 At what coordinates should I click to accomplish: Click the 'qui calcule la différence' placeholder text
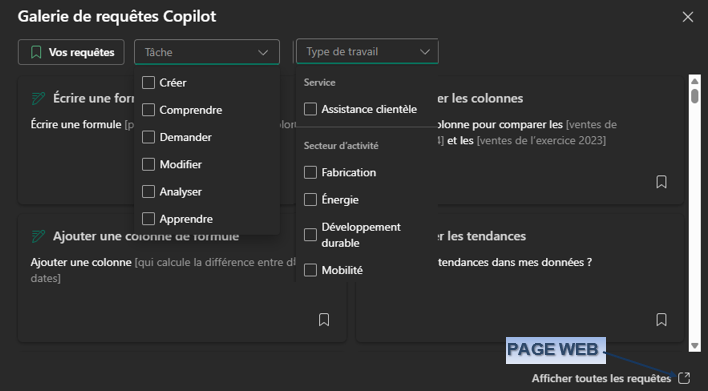(x=215, y=262)
